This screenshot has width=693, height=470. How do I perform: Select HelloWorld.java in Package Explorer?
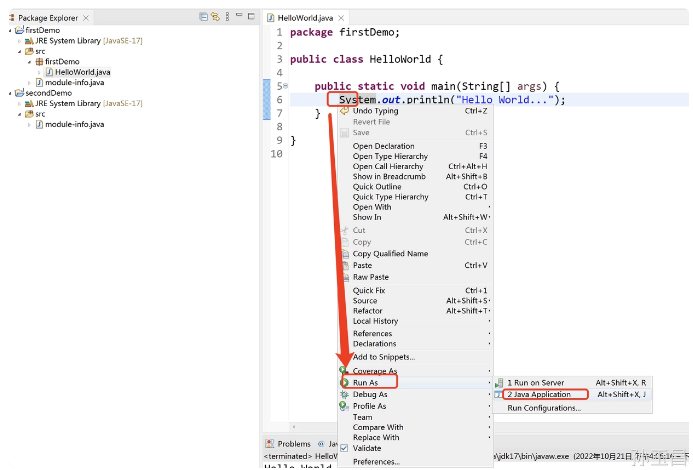tap(82, 72)
